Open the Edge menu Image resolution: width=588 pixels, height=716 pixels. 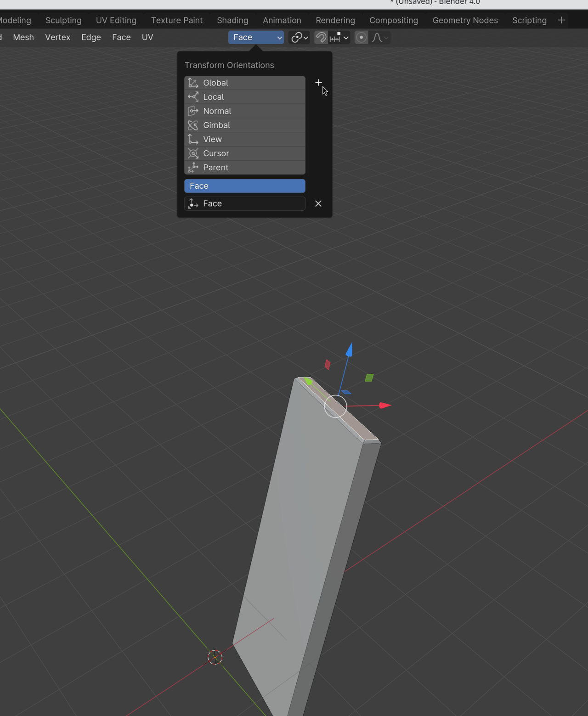tap(91, 37)
